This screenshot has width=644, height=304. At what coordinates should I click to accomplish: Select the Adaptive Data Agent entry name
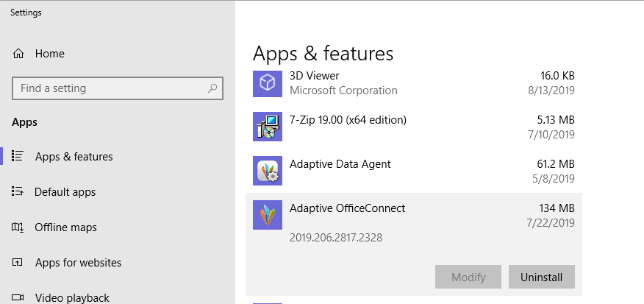click(x=340, y=164)
